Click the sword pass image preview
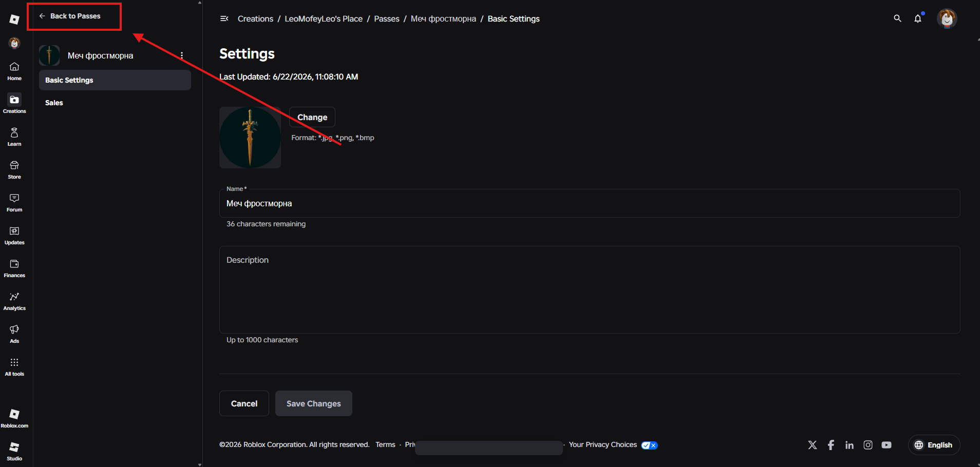 pos(250,138)
